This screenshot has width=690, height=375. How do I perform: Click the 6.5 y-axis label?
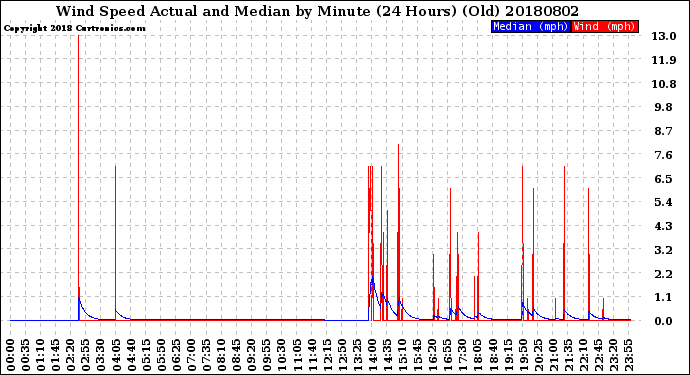click(664, 179)
